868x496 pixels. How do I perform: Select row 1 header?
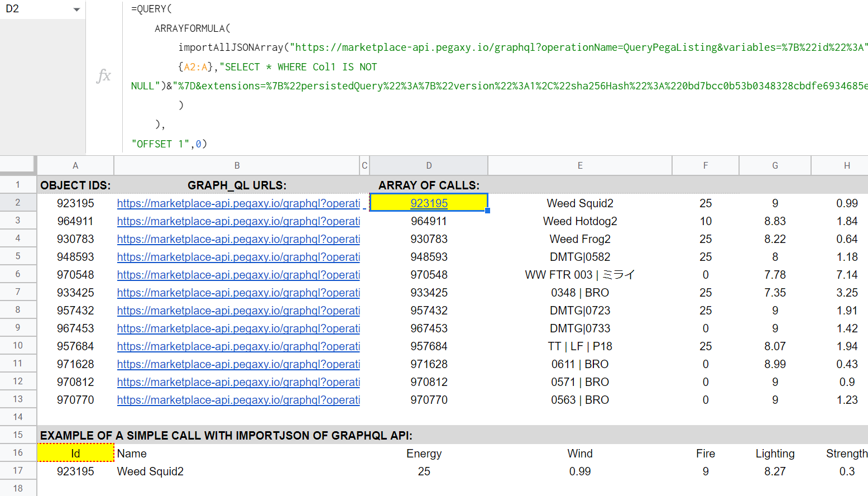coord(18,185)
